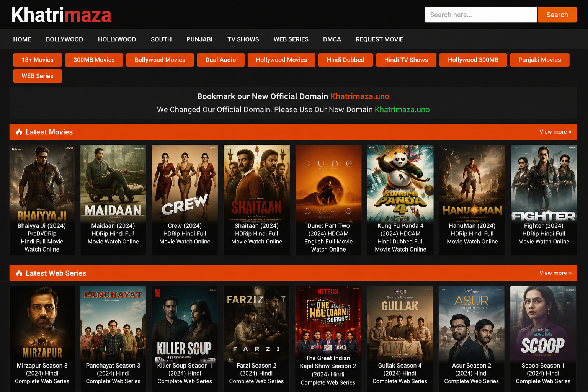Screen dimensions: 588x392
Task: Click 'The Great Indian Kapil Show Season 2' title
Action: pyautogui.click(x=328, y=362)
